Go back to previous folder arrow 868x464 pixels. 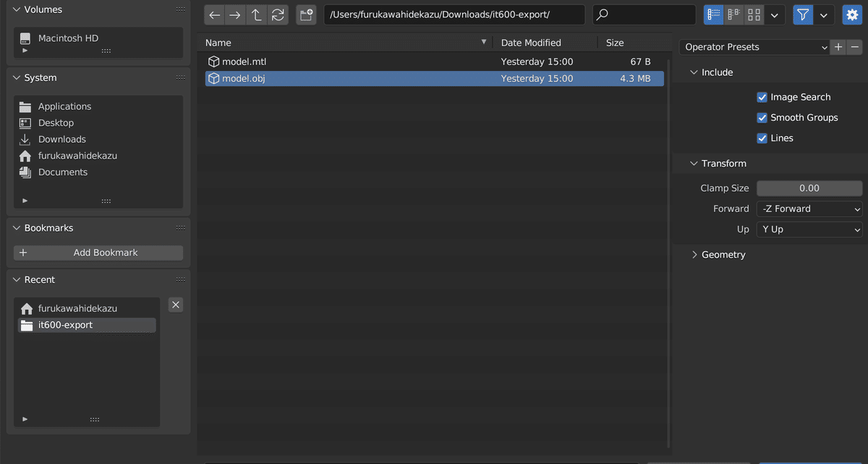pyautogui.click(x=215, y=14)
